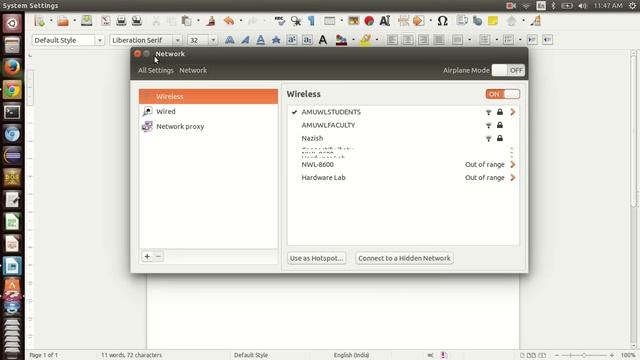Open Find & Replace from the toolbar
Screen dimensions: 640x360
(296, 20)
